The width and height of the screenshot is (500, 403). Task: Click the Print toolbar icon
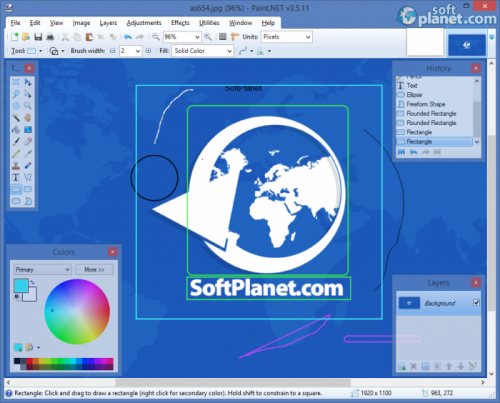coord(50,37)
